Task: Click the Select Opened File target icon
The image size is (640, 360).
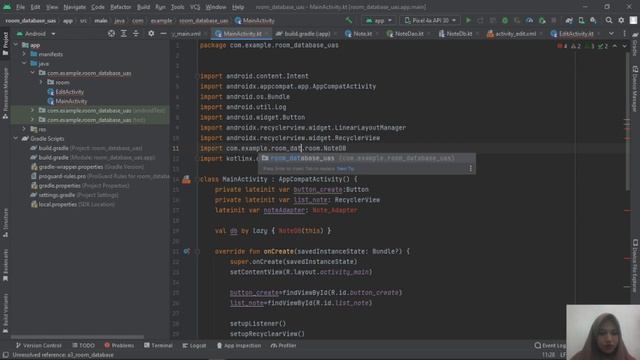Action: 111,33
